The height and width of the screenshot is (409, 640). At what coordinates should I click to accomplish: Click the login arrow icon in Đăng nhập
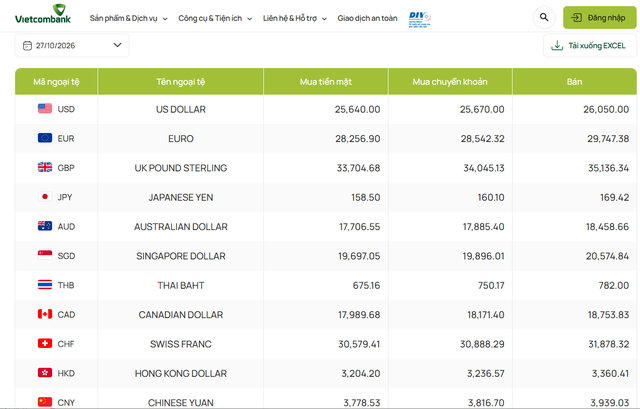pos(576,18)
